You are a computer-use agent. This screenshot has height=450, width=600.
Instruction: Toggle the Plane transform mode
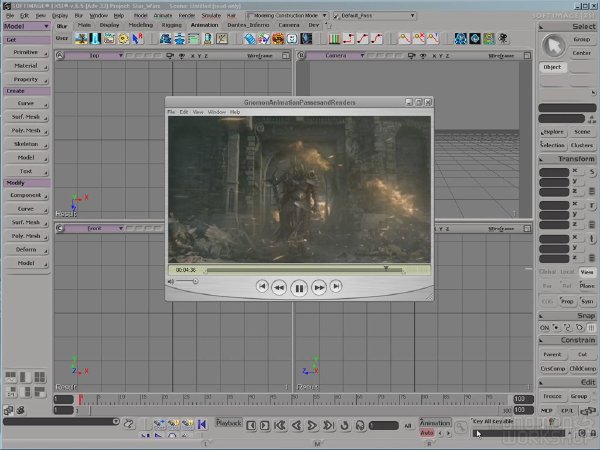pyautogui.click(x=587, y=286)
